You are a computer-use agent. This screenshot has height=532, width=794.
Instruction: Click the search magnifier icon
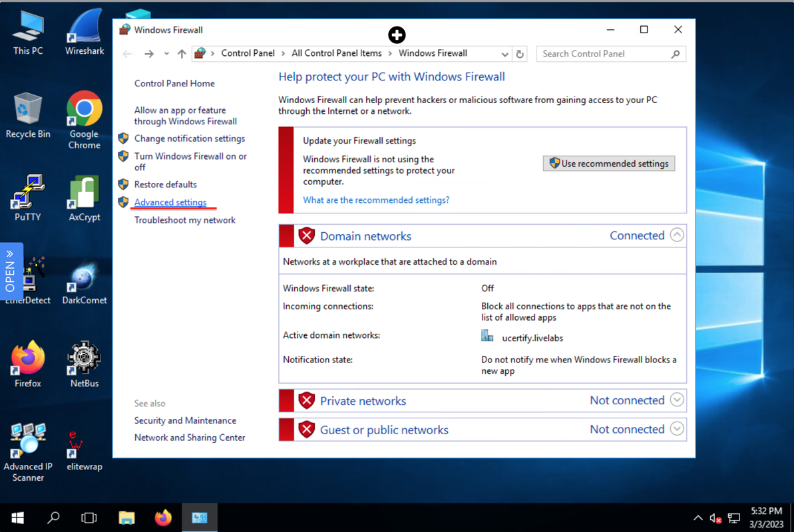point(676,54)
